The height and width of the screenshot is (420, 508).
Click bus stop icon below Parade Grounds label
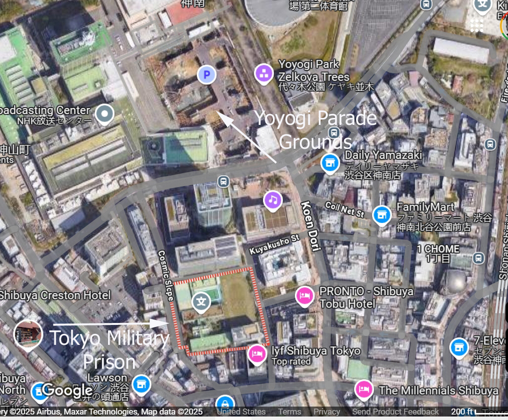tap(334, 132)
